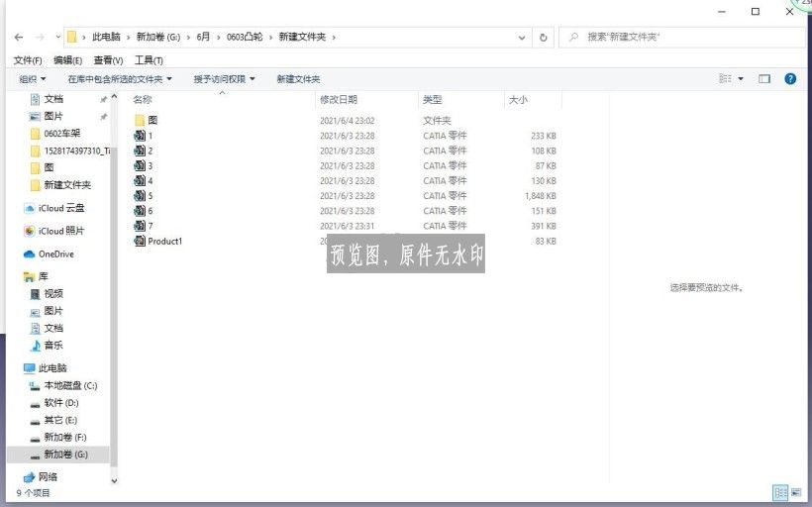
Task: Open 其它 (E:) drive
Action: click(53, 420)
